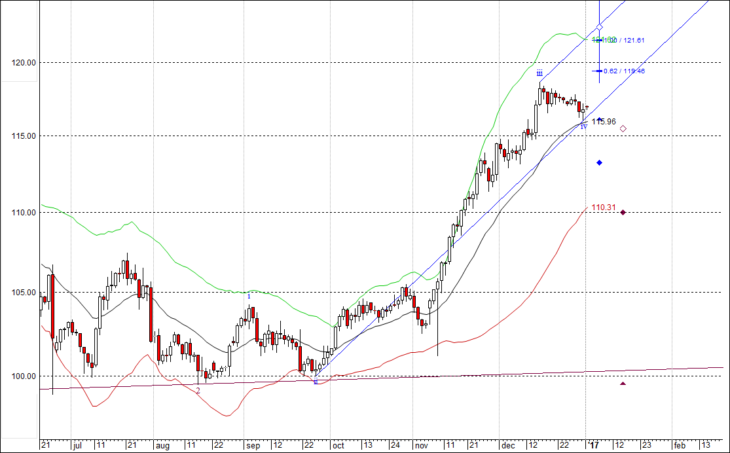Click the oct label on the date axis
730x453 pixels.
tap(338, 446)
